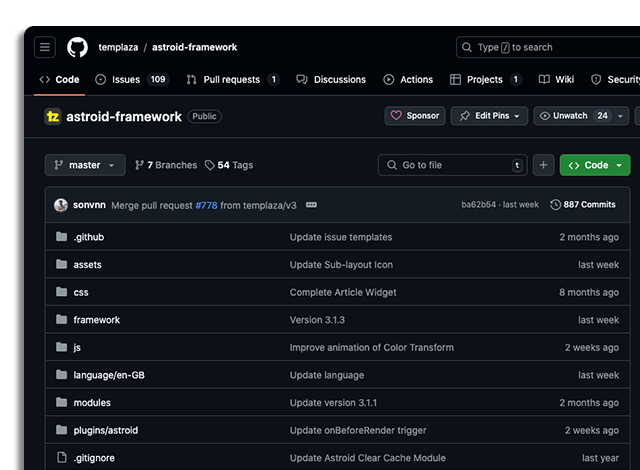This screenshot has height=470, width=640.
Task: Open commit 'Update language'
Action: [327, 375]
